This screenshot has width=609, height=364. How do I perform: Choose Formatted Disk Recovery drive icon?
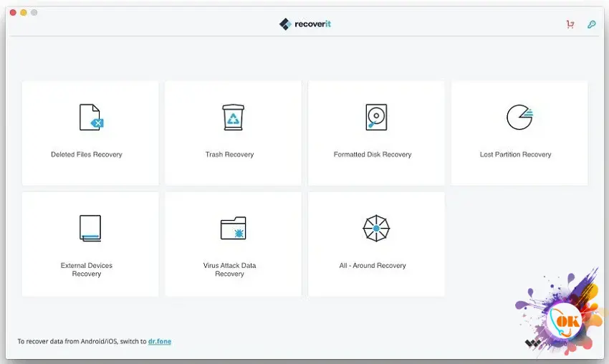[376, 117]
